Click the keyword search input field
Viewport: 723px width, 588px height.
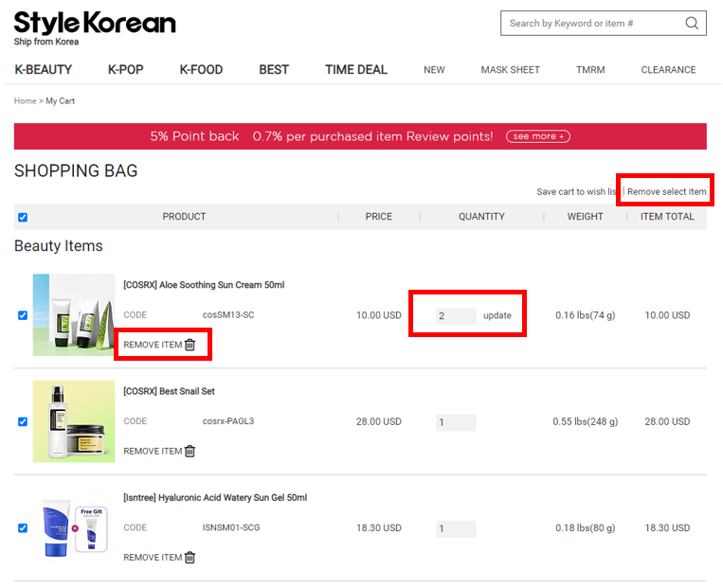tap(587, 24)
